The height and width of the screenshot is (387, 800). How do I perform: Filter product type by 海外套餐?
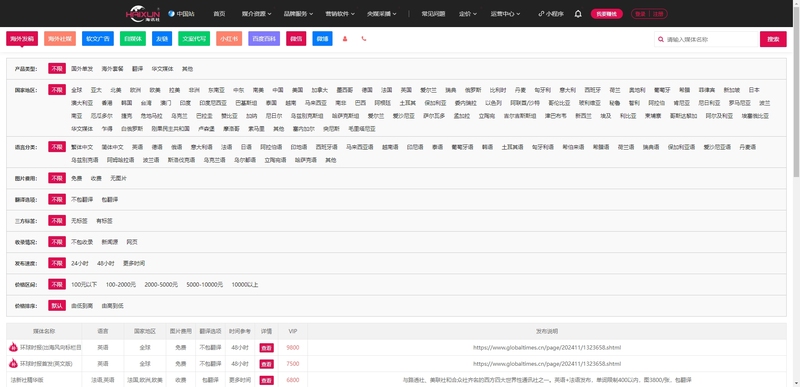[112, 68]
